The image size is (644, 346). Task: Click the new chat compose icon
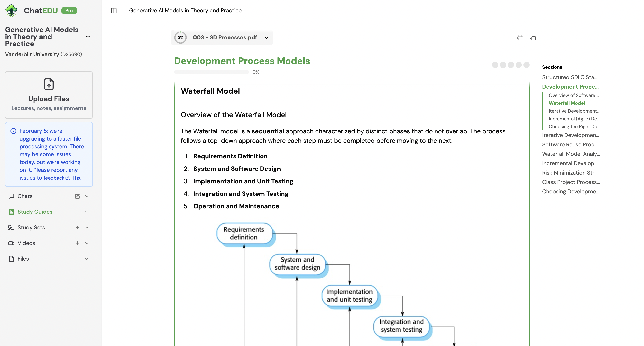click(x=78, y=196)
